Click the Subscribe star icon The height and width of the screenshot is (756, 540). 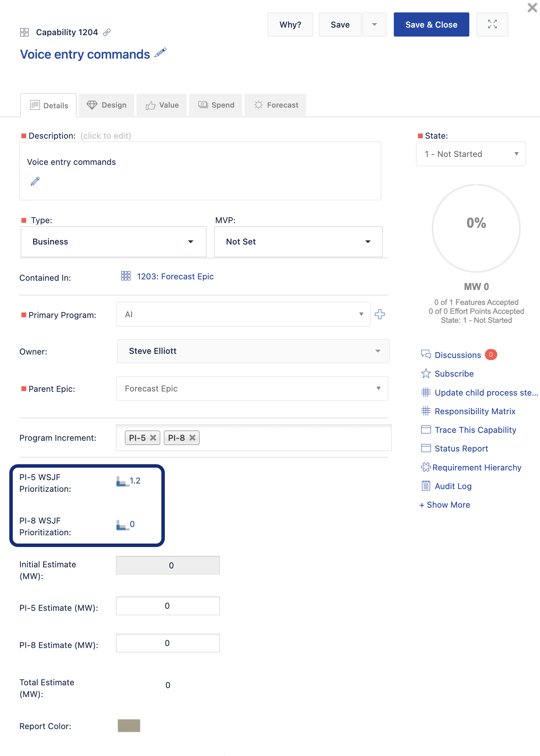[x=426, y=374]
